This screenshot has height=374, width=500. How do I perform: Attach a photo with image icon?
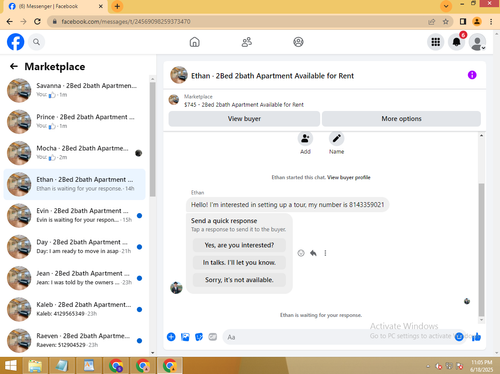185,337
